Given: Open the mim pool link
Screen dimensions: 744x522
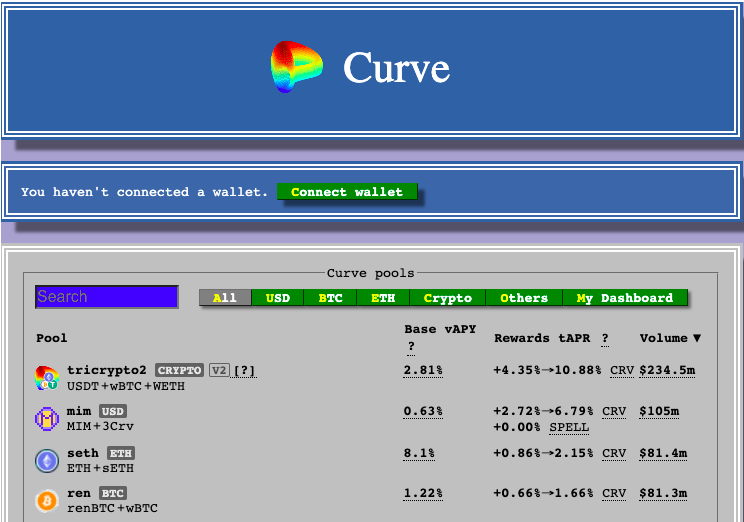Looking at the screenshot, I should coord(79,411).
